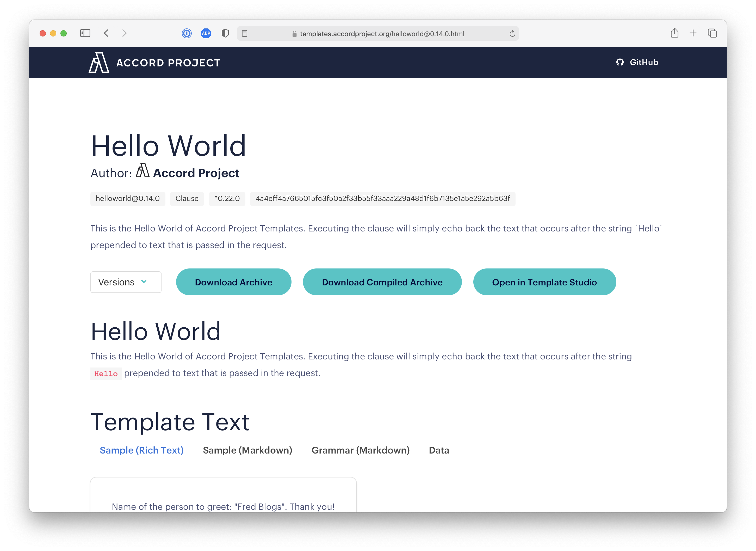Open the Adblock Plus ABP icon
The image size is (756, 551).
[x=206, y=33]
